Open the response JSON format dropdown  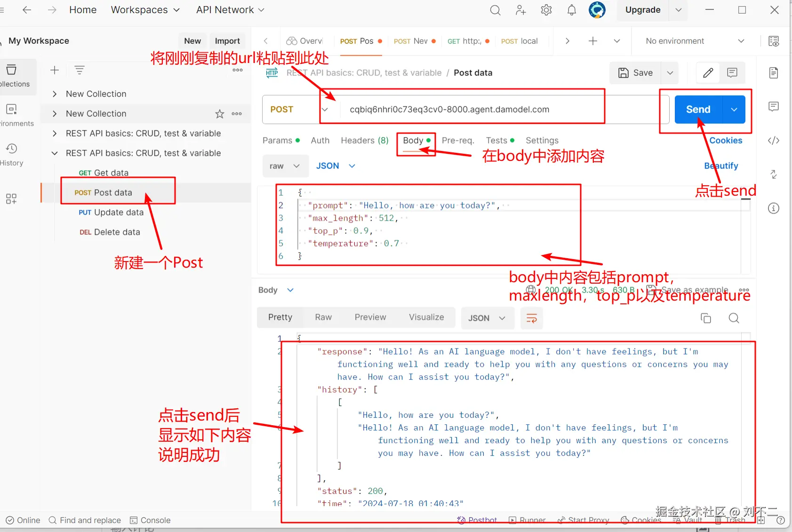[x=487, y=318]
